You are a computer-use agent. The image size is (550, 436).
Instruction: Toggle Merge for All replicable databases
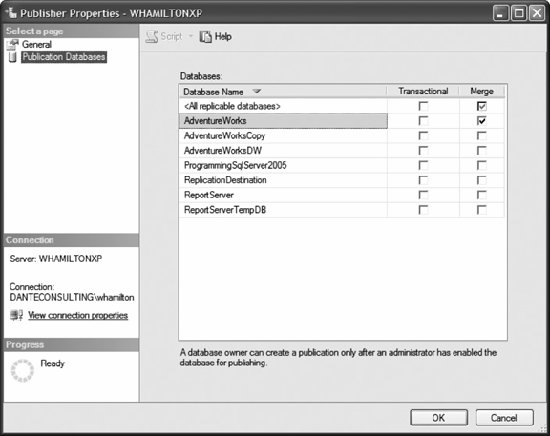point(482,106)
